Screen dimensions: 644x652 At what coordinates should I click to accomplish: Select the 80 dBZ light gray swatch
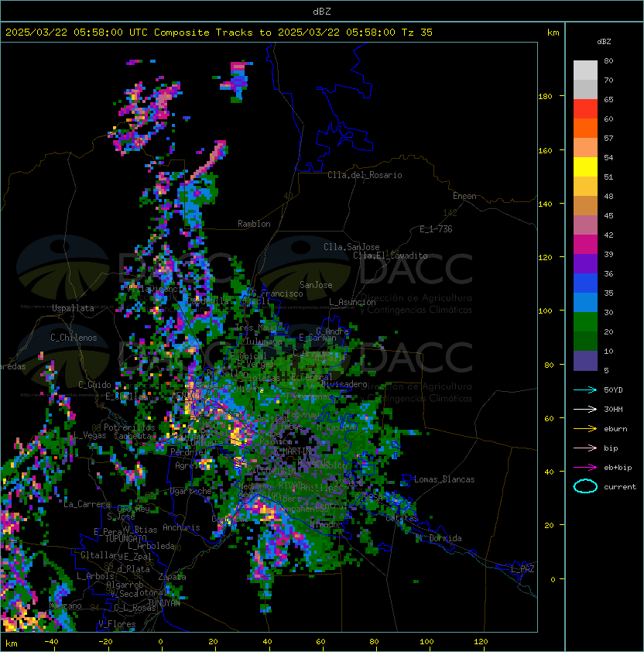pos(585,70)
